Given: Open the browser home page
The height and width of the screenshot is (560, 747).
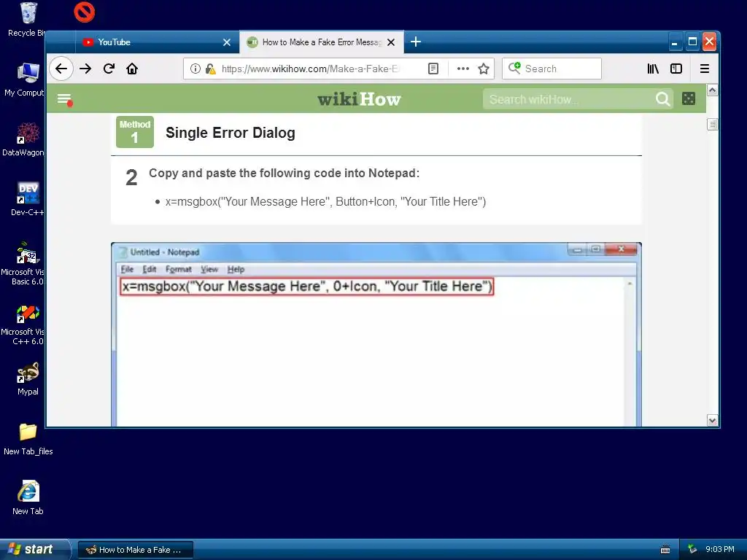Looking at the screenshot, I should pos(132,69).
